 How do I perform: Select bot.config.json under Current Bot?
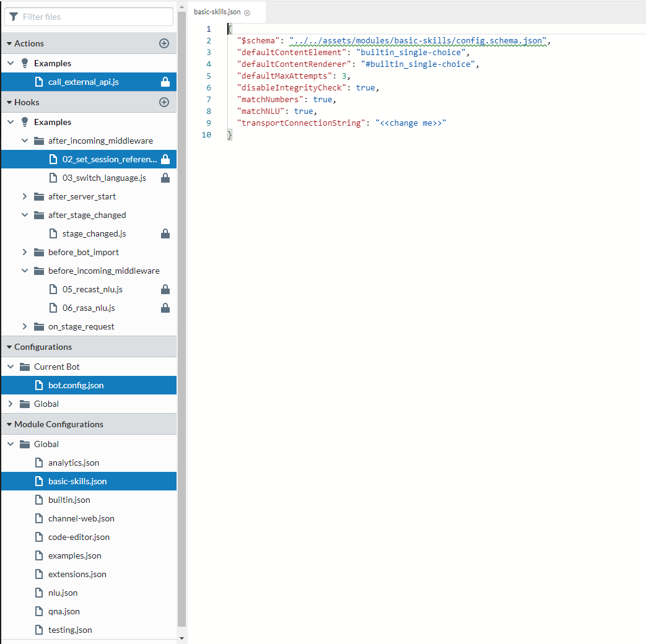point(76,385)
